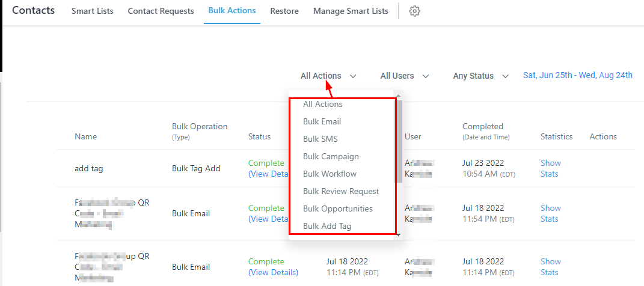This screenshot has width=644, height=286.
Task: Click Show Stats for add tag row
Action: 550,168
